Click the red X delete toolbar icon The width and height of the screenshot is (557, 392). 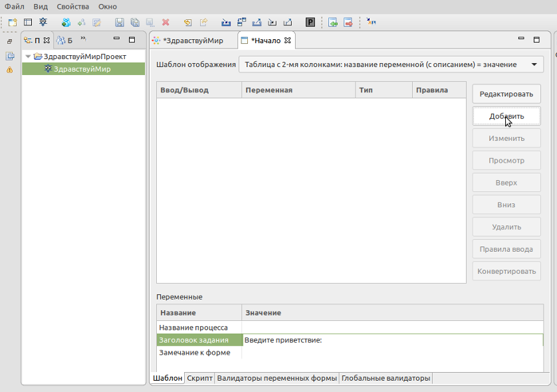pyautogui.click(x=166, y=23)
